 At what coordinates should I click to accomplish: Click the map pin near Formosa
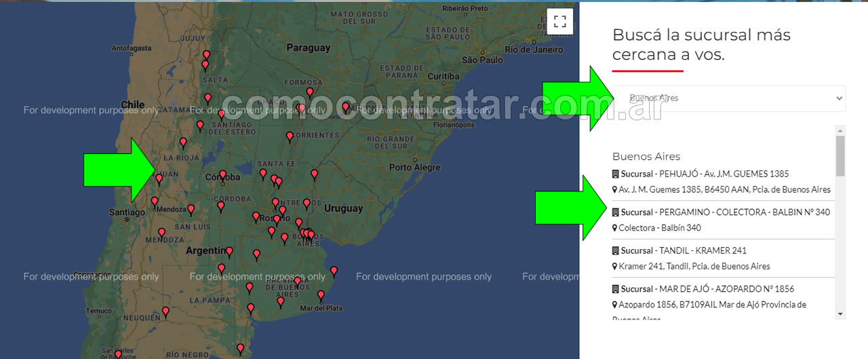click(x=310, y=93)
